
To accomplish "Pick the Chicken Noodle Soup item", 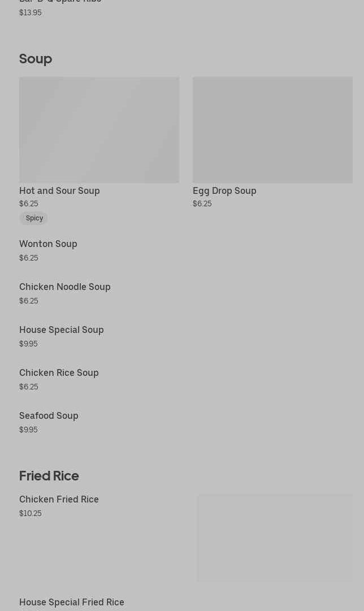I will coord(65,287).
